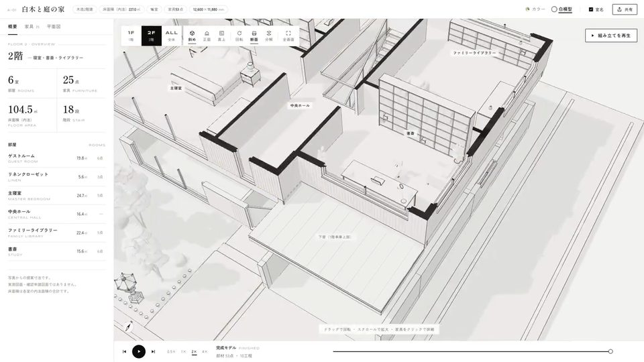Viewport: 644px width, 362px height.
Task: Select the 白模型 white model option
Action: tap(561, 9)
